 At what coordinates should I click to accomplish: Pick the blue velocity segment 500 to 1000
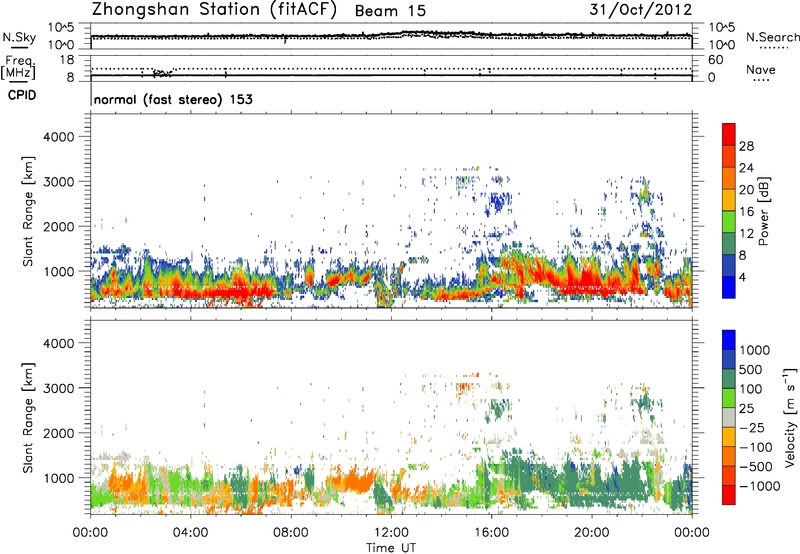729,360
